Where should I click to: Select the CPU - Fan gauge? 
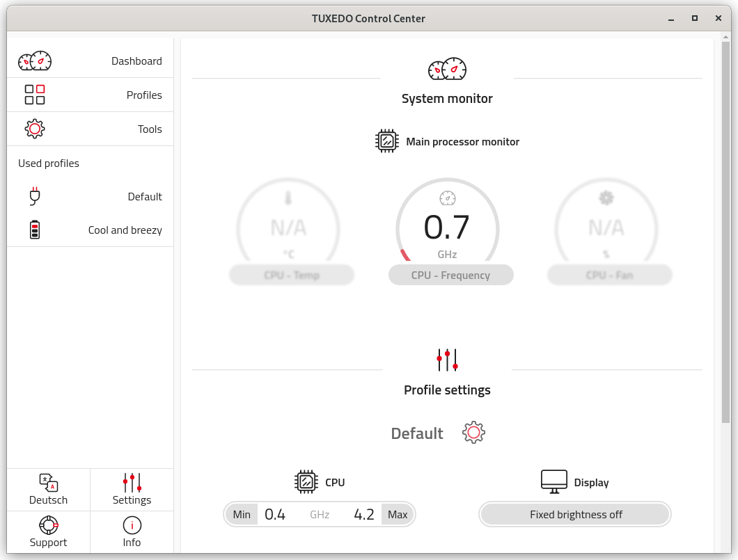point(609,275)
